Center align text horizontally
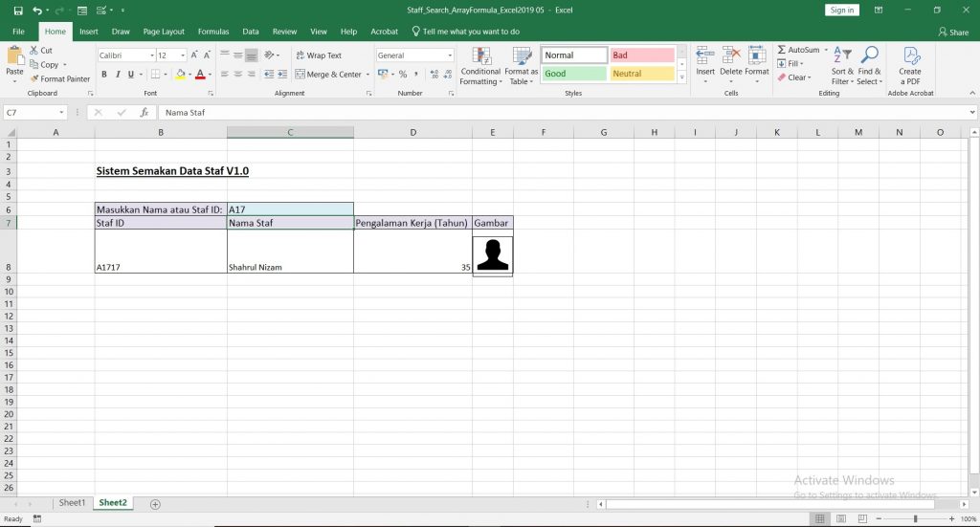The image size is (980, 527). pos(237,75)
